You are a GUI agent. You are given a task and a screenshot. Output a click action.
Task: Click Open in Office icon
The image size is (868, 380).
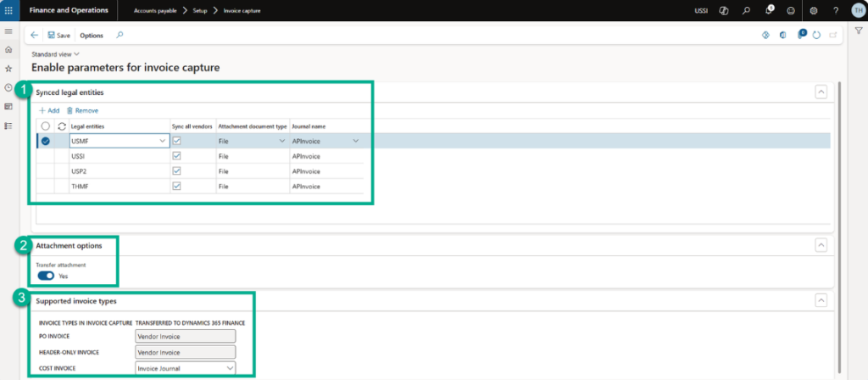pyautogui.click(x=783, y=35)
